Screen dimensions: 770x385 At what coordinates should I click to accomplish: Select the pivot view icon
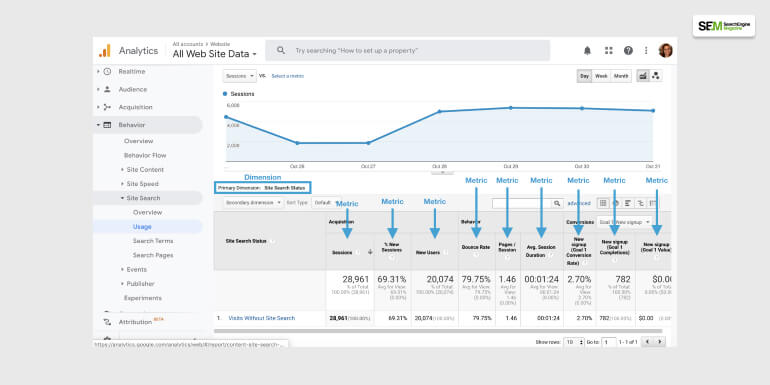click(652, 203)
